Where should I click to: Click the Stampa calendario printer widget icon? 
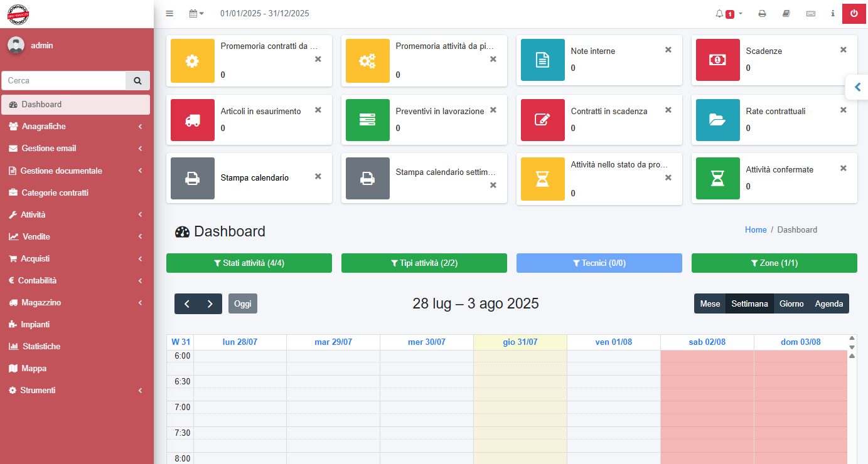(192, 178)
